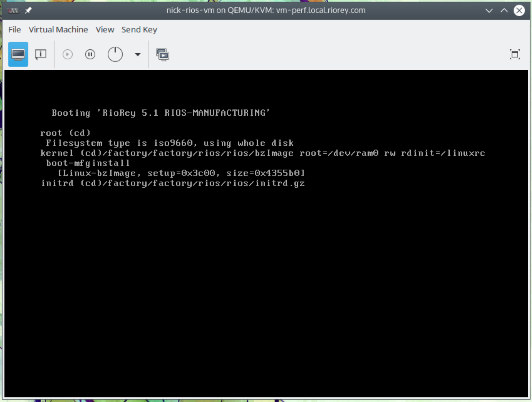Open the Virtual Machine menu

(x=58, y=30)
